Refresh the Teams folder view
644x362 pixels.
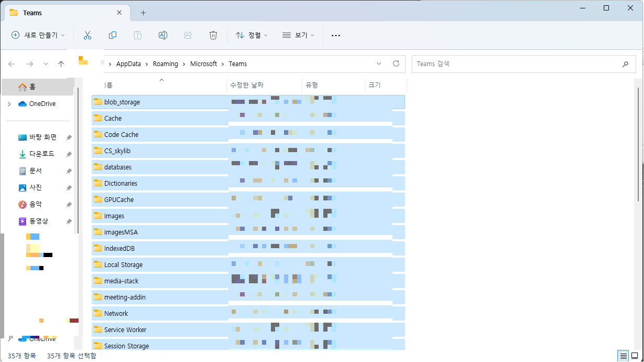coord(397,63)
